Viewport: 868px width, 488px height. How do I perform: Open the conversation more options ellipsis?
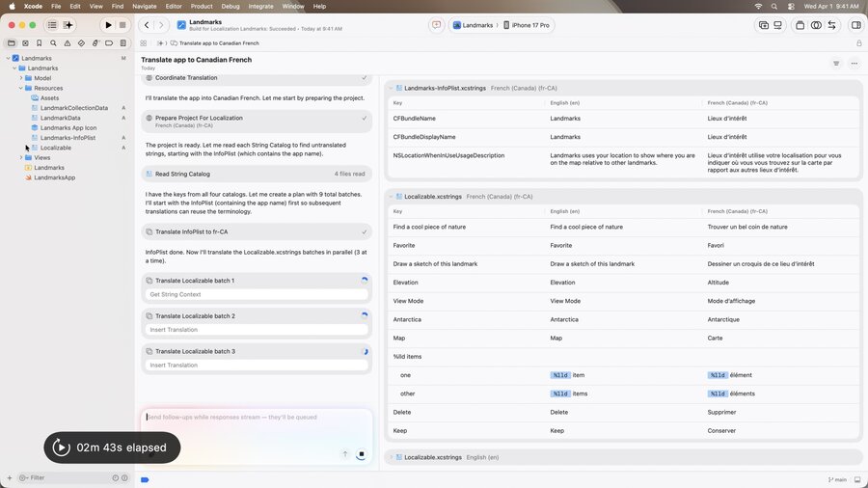[854, 63]
